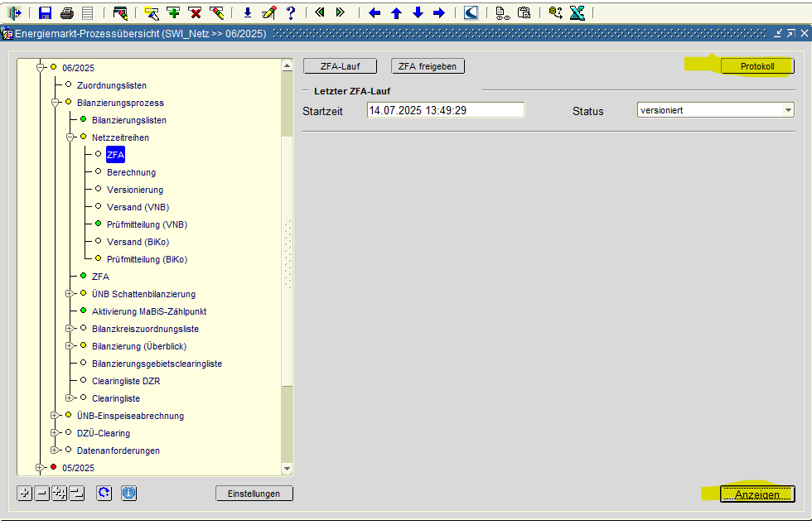Viewport: 812px width, 530px height.
Task: Expand the 05/2025 tree node
Action: pyautogui.click(x=40, y=468)
